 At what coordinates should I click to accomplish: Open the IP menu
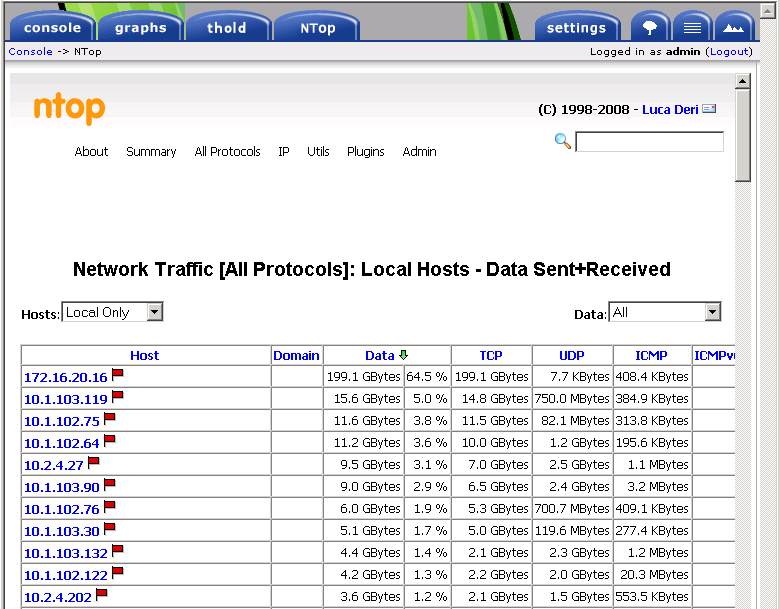[x=284, y=151]
